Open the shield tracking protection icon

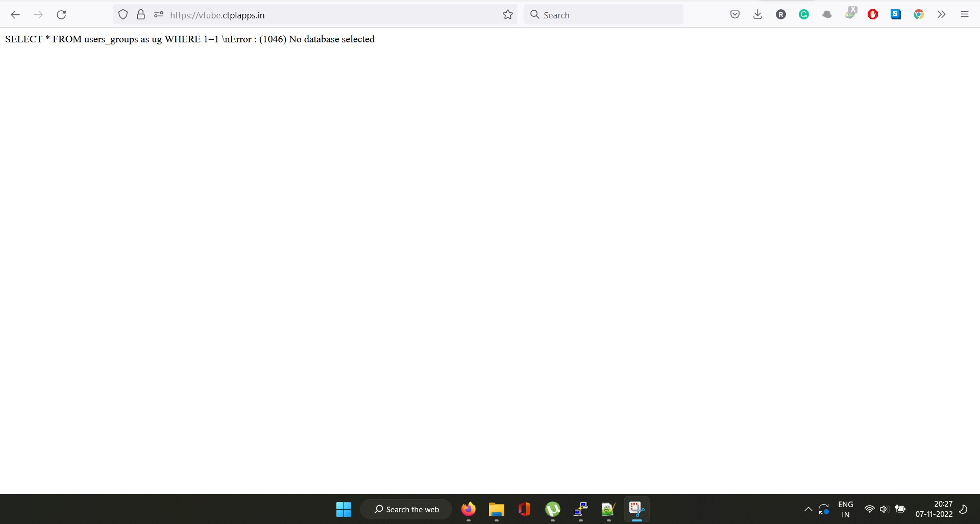pyautogui.click(x=123, y=14)
